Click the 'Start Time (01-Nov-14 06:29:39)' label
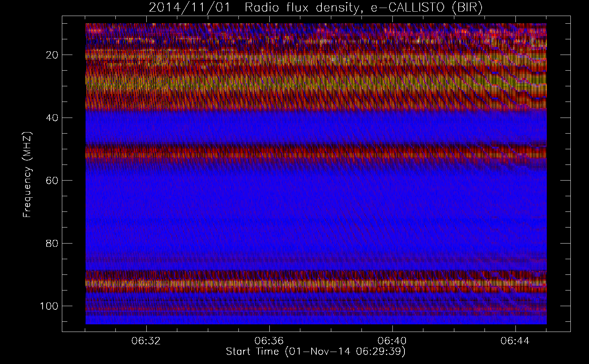The width and height of the screenshot is (589, 364). 316,352
